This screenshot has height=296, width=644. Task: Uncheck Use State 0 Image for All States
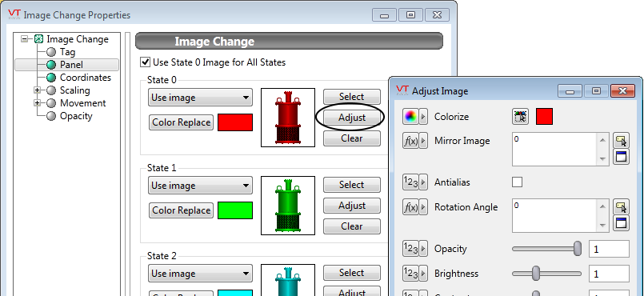pos(145,62)
